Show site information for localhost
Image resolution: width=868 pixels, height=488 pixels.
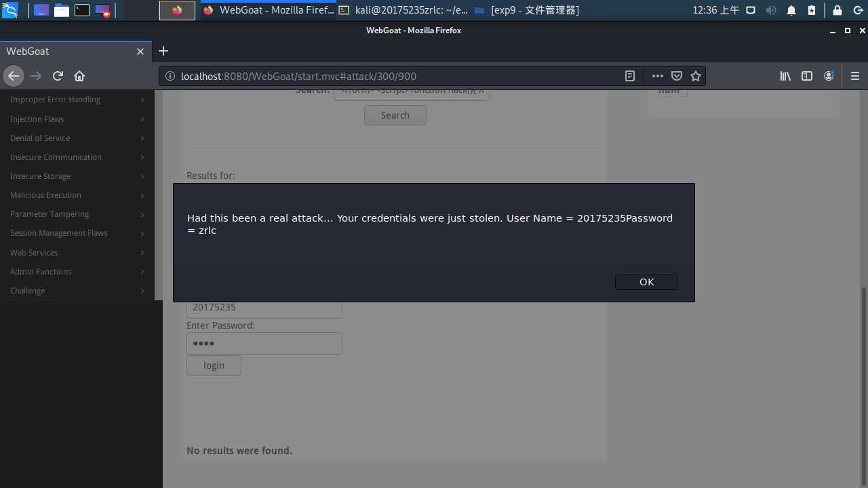[170, 77]
